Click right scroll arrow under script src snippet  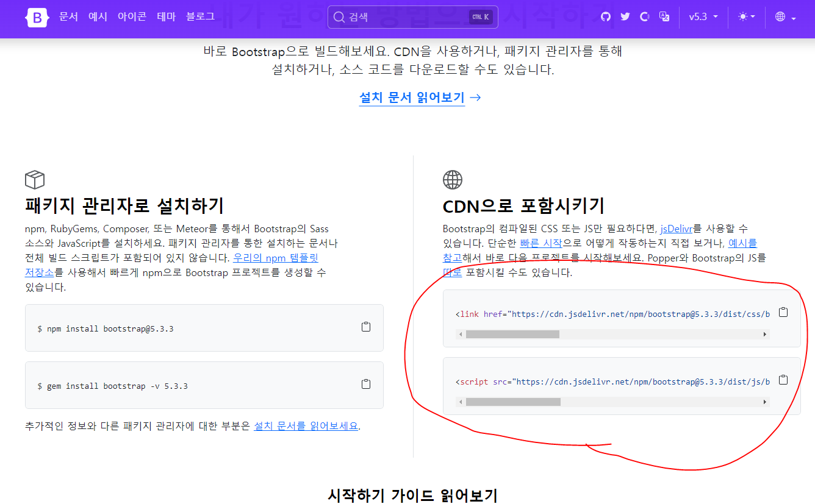tap(765, 402)
